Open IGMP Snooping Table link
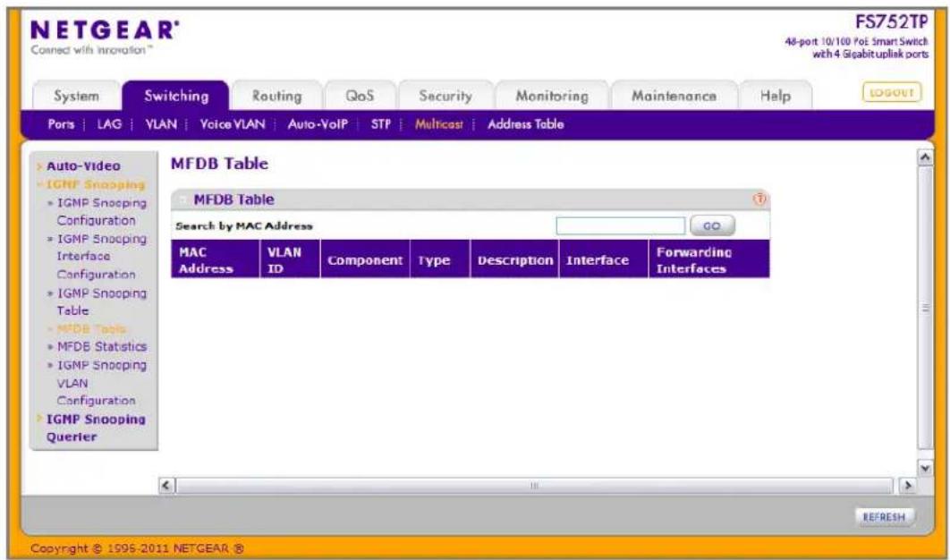 (101, 301)
